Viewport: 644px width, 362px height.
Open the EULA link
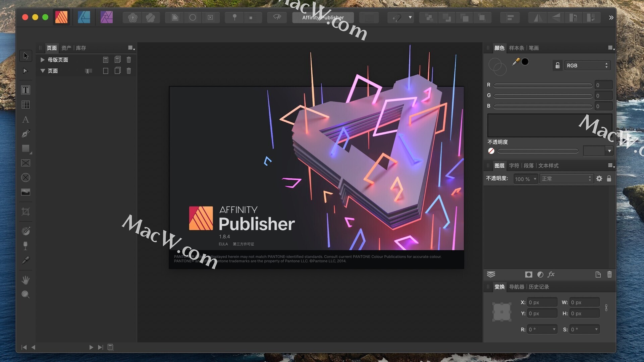tap(223, 244)
